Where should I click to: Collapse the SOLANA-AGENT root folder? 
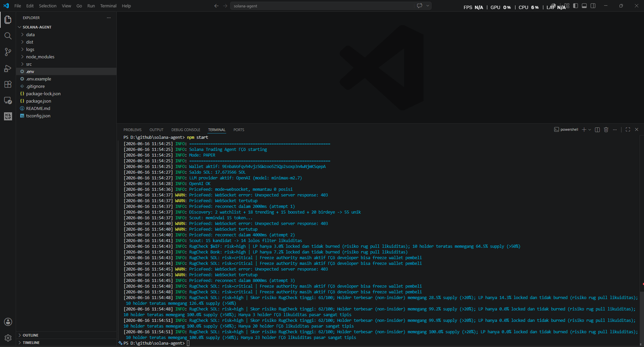(67, 27)
